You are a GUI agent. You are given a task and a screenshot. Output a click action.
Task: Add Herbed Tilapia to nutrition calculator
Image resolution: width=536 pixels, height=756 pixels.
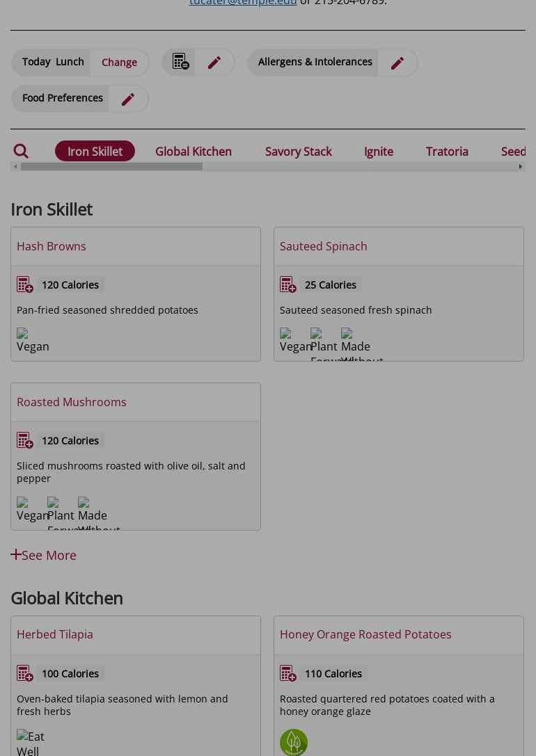[25, 673]
